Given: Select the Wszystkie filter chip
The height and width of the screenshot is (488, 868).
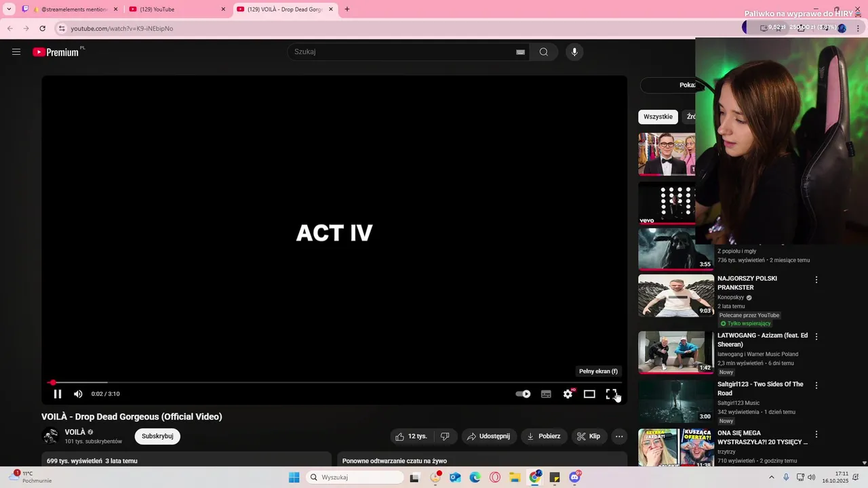Looking at the screenshot, I should 658,117.
